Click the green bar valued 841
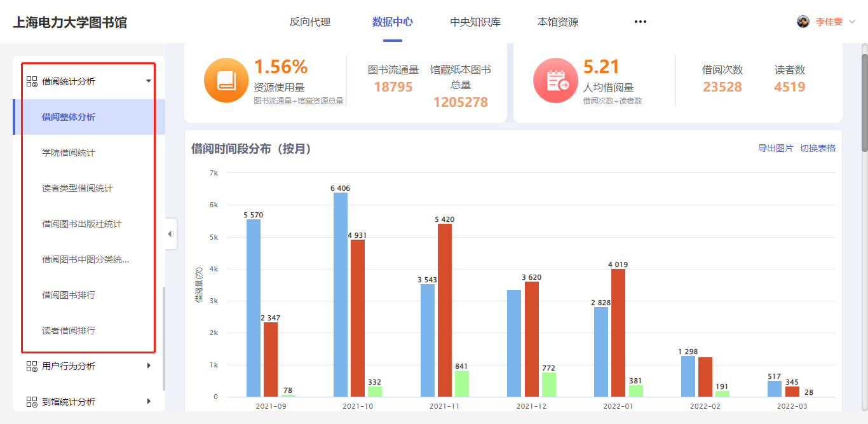868x424 pixels. 462,383
